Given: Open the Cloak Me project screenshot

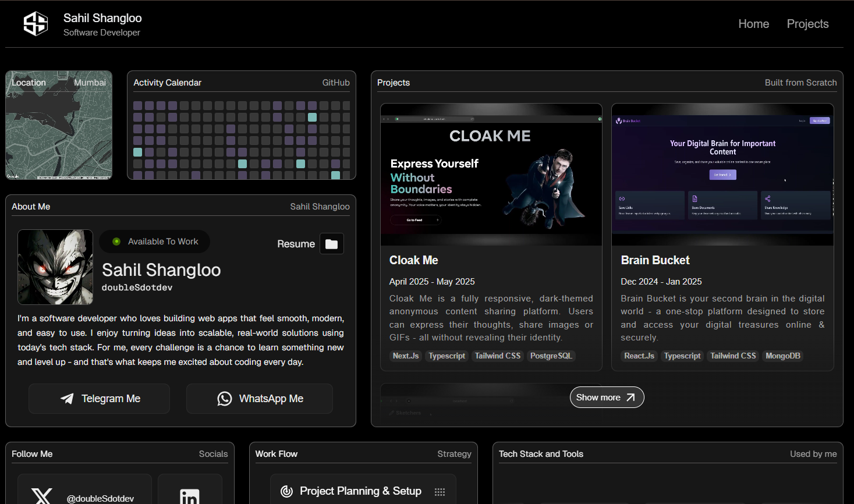Looking at the screenshot, I should click(491, 175).
